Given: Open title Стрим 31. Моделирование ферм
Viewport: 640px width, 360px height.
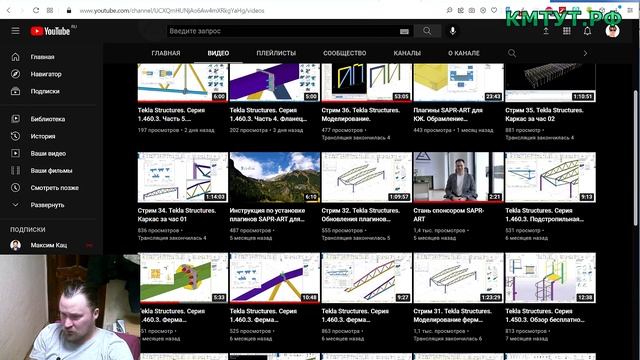Looking at the screenshot, I should tap(453, 315).
